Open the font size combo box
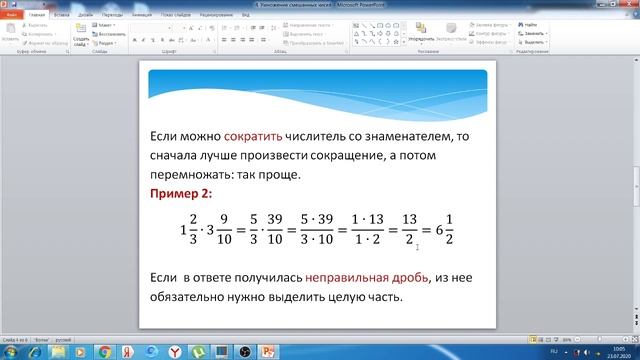Screen dimensions: 640x360 tap(180, 28)
